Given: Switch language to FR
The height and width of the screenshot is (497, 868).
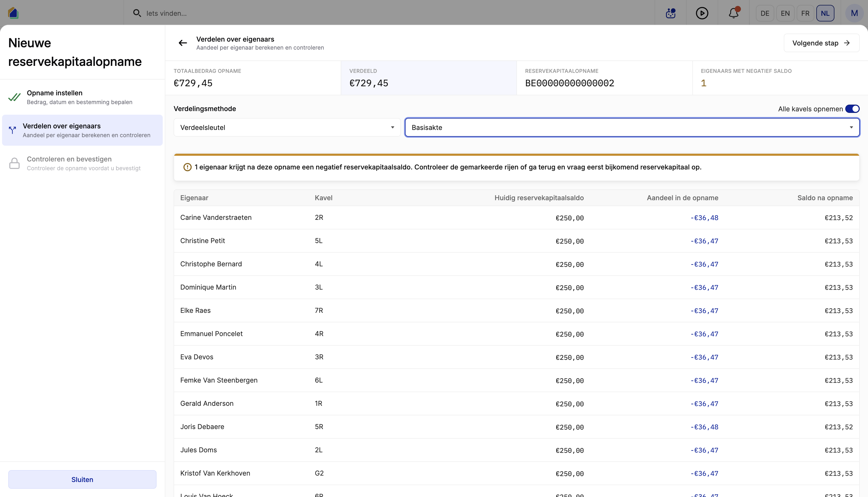Looking at the screenshot, I should coord(805,13).
